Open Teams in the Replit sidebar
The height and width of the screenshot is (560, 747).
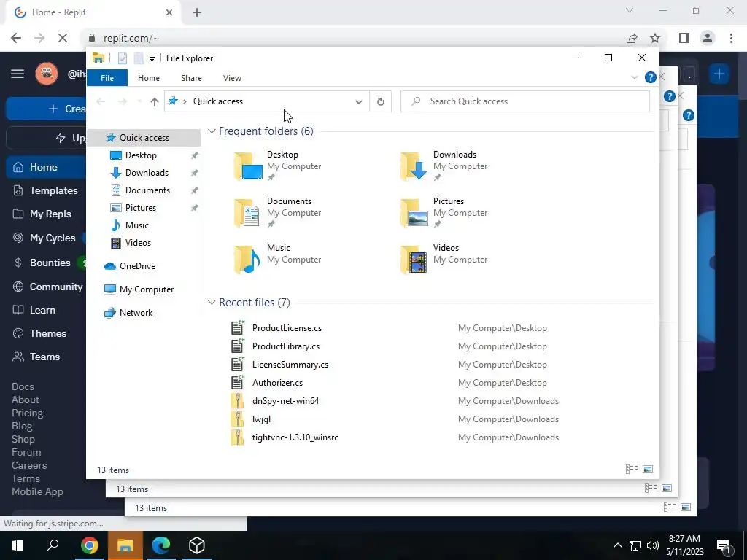coord(46,357)
